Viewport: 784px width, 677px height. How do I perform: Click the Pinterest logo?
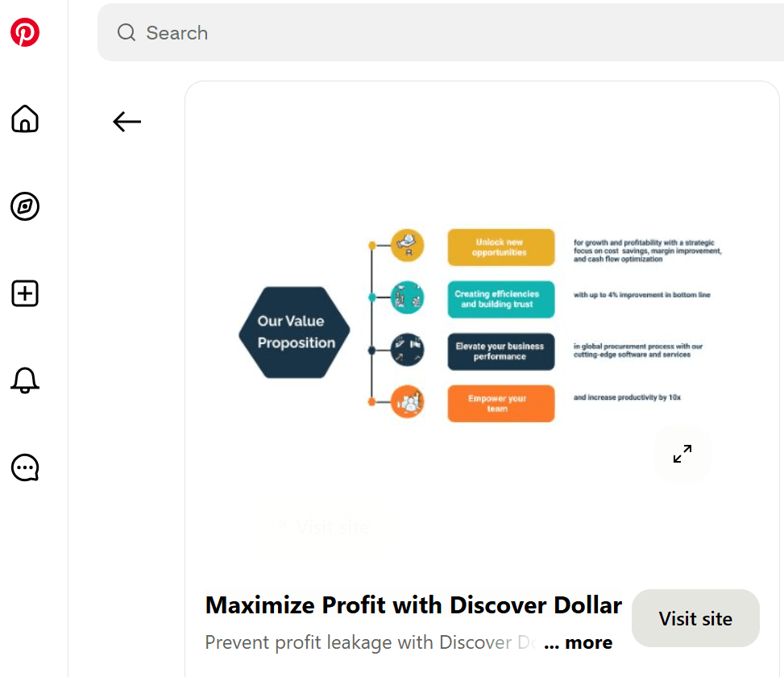(25, 33)
